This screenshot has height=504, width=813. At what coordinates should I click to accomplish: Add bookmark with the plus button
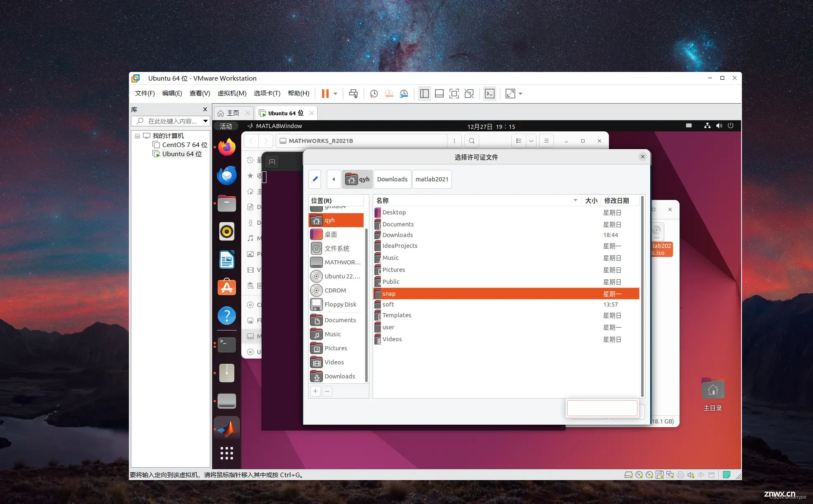[315, 391]
